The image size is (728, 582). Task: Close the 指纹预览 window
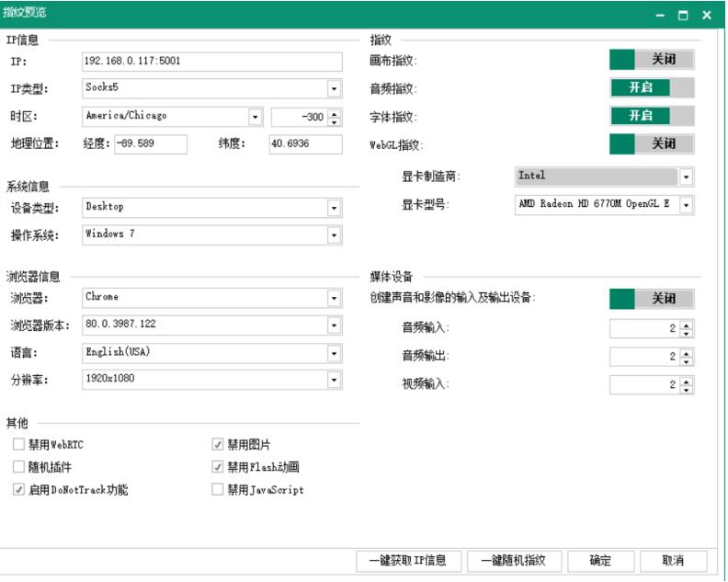707,16
